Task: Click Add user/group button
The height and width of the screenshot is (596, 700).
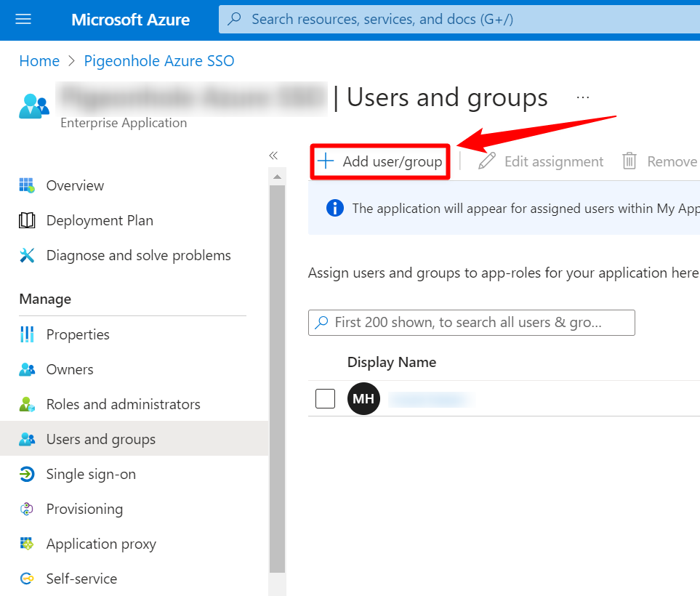Action: pyautogui.click(x=380, y=161)
